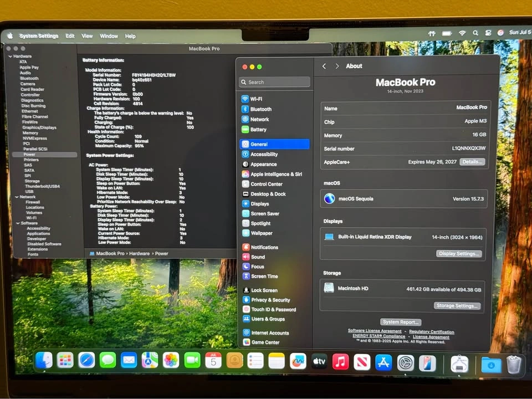532x399 pixels.
Task: Open the Edit menu
Action: [x=70, y=36]
